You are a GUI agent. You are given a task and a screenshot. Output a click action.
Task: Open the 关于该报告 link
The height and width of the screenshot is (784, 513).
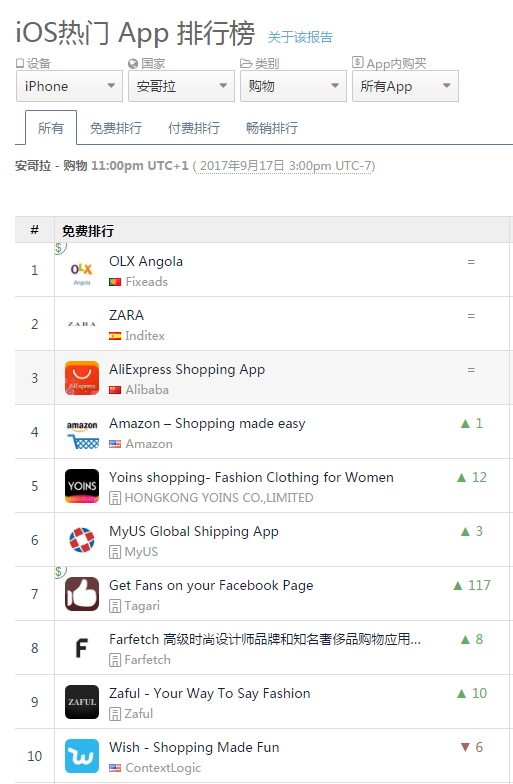tap(300, 37)
